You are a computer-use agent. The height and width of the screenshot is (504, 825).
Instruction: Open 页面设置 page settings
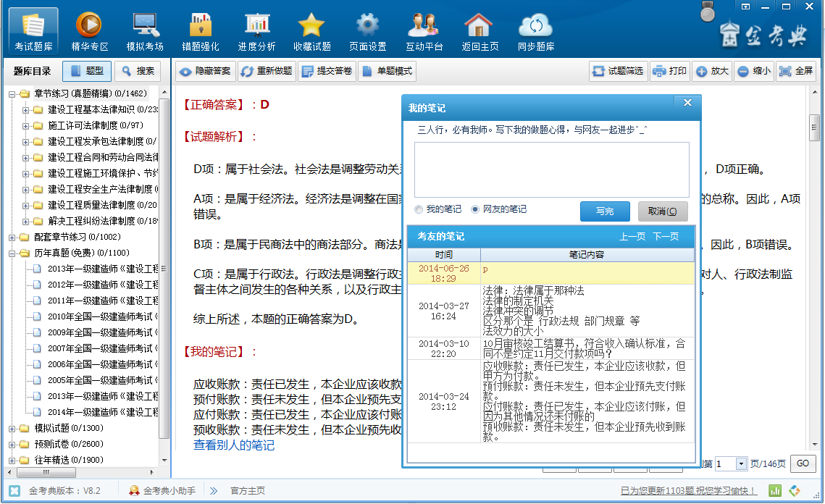click(368, 31)
